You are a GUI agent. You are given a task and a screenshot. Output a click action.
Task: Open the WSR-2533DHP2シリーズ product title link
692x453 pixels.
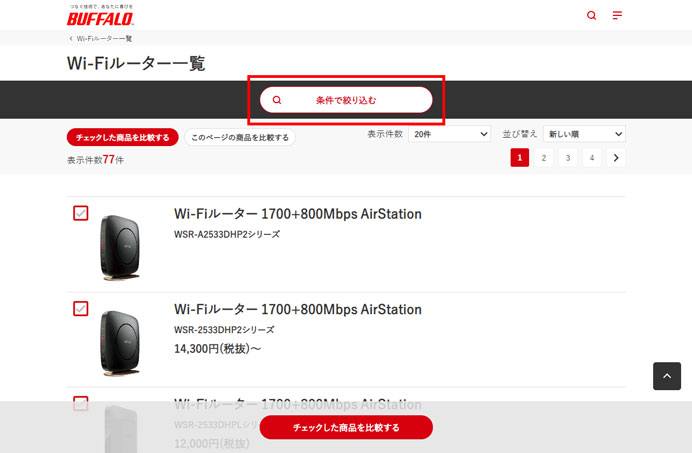tap(298, 310)
